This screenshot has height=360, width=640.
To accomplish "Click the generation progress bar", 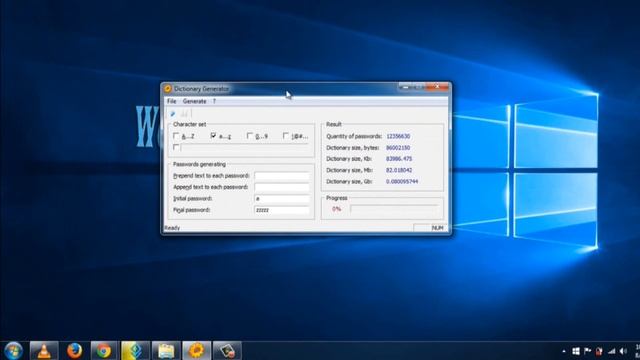I will click(394, 209).
